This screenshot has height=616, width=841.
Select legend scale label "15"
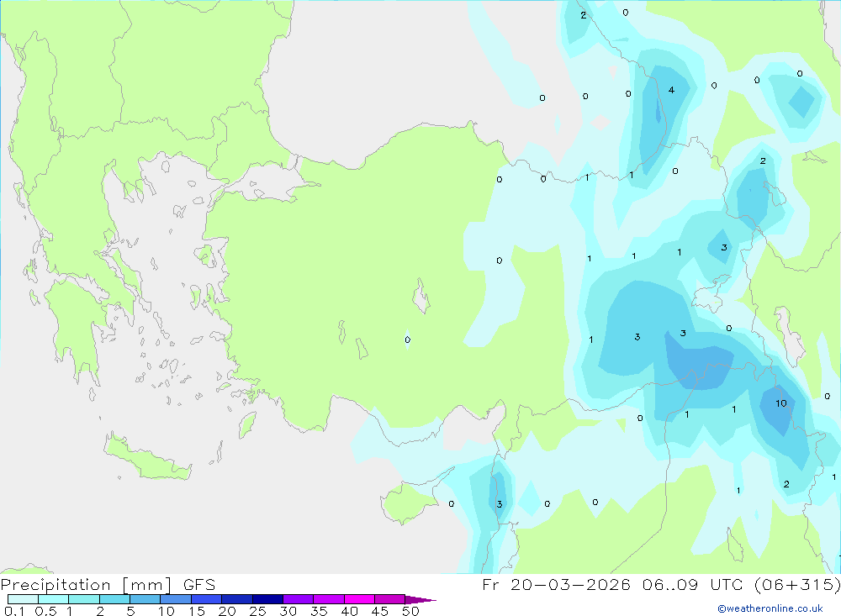tap(196, 611)
